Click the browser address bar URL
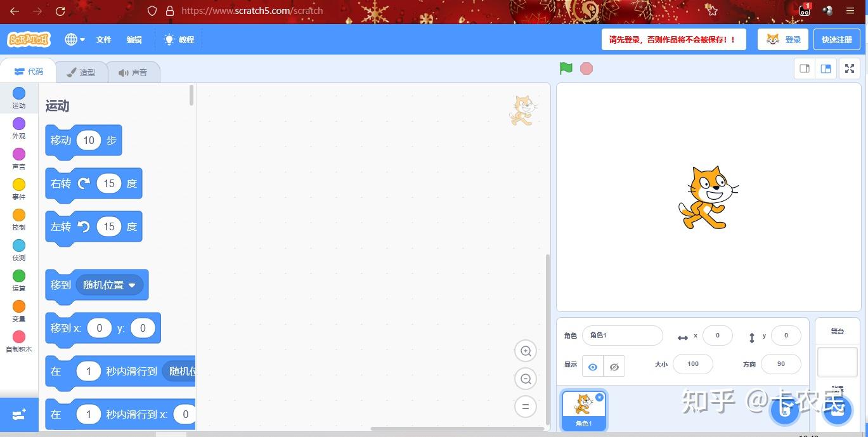The height and width of the screenshot is (437, 868). 252,11
